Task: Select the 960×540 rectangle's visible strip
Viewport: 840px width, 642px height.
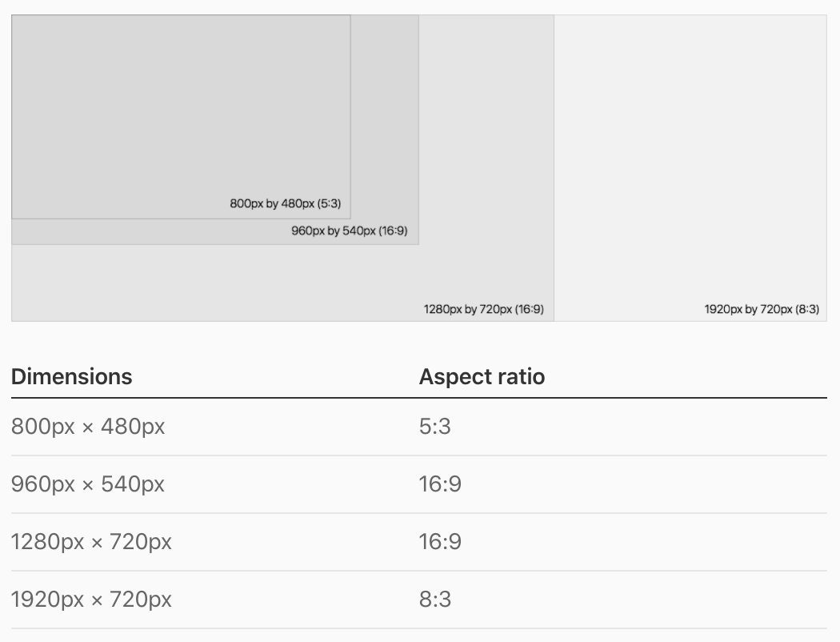Action: pos(385,120)
